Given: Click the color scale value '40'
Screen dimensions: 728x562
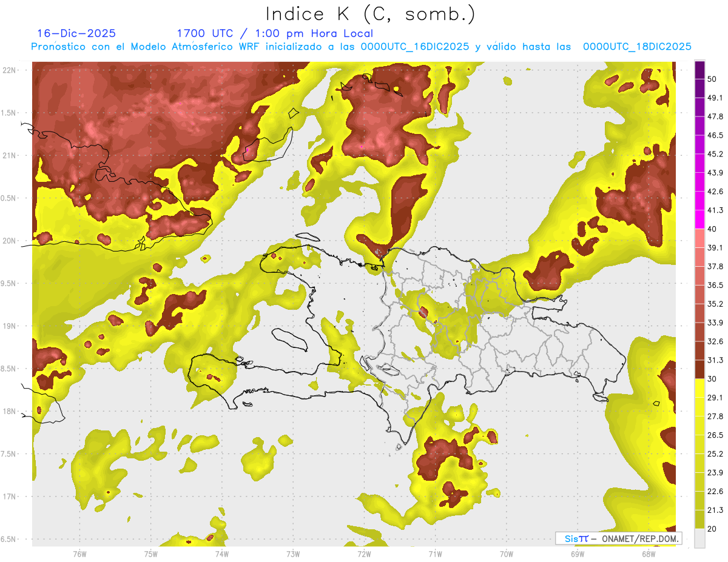Looking at the screenshot, I should pos(712,229).
